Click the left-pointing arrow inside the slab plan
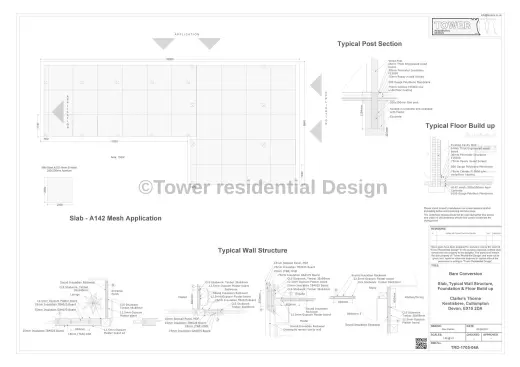The image size is (520, 367). click(58, 112)
